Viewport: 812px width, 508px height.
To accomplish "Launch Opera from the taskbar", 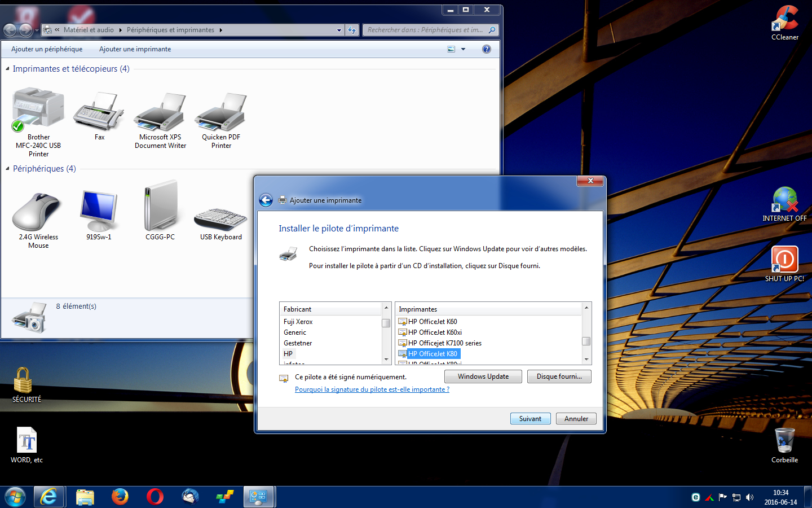I will (155, 497).
